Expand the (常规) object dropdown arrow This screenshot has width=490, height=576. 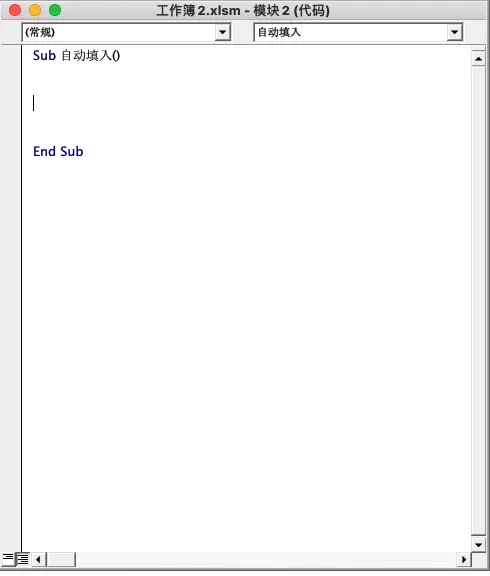coord(222,32)
